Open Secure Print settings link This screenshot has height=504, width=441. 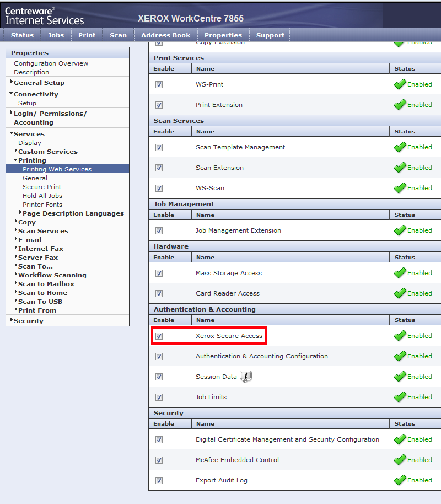click(x=42, y=187)
